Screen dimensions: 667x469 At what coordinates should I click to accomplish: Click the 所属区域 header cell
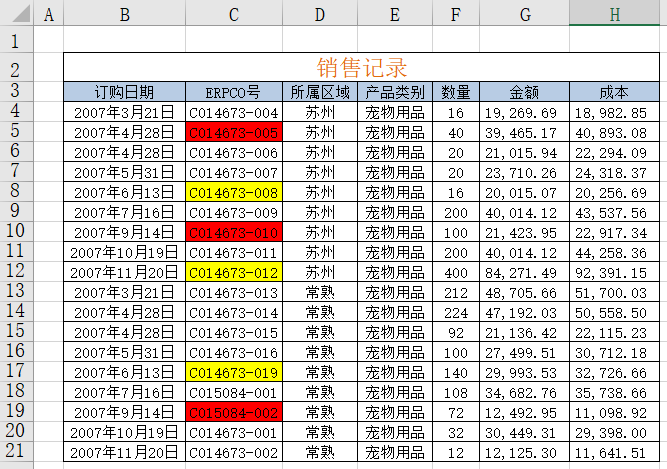(x=319, y=92)
